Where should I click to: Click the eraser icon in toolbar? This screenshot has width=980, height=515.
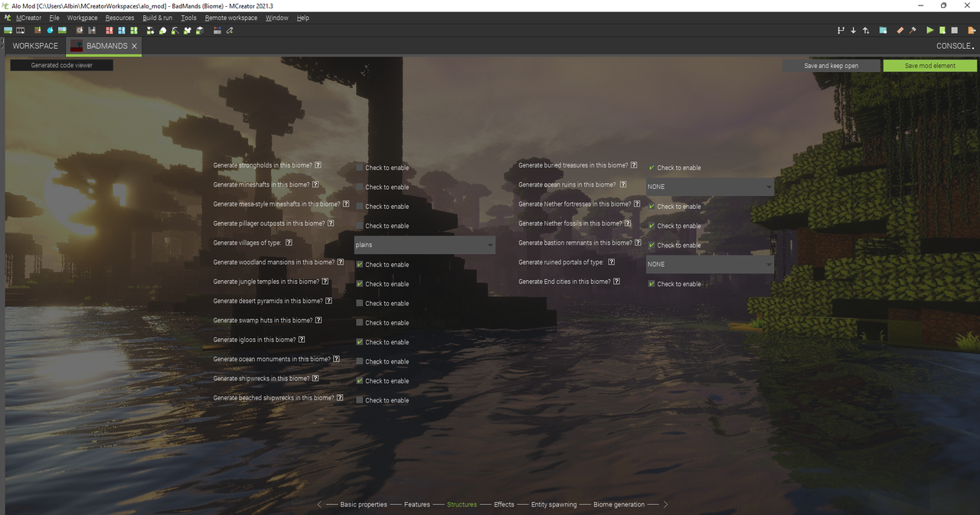coord(900,31)
